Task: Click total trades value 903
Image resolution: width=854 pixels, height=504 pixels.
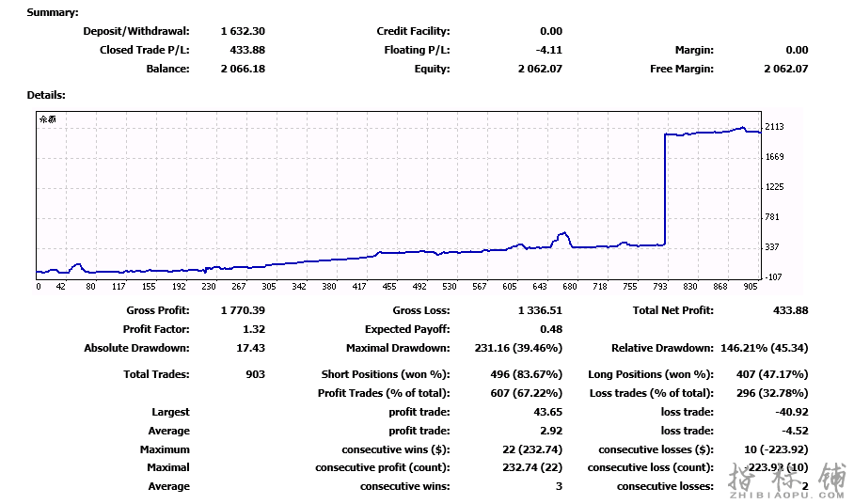Action: pyautogui.click(x=256, y=374)
